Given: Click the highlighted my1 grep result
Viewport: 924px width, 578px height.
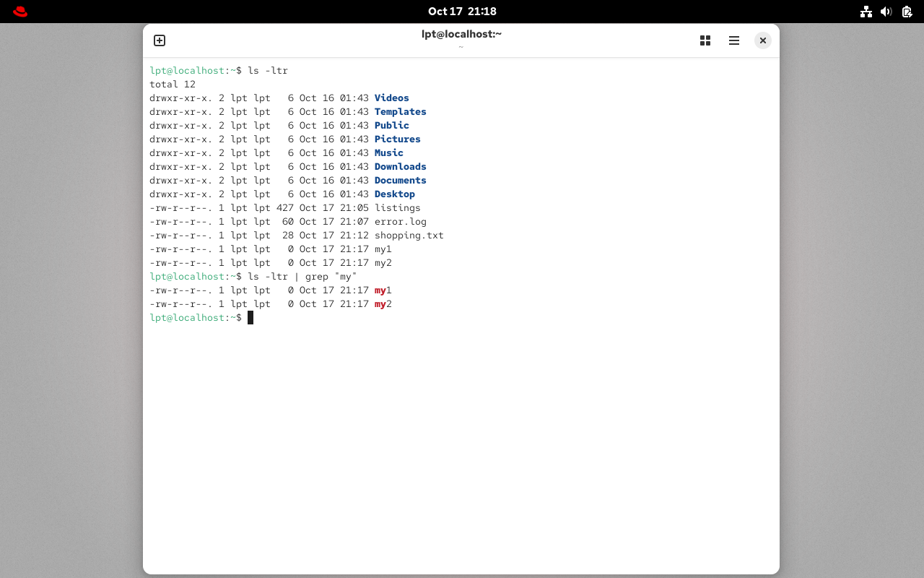Looking at the screenshot, I should click(x=383, y=290).
